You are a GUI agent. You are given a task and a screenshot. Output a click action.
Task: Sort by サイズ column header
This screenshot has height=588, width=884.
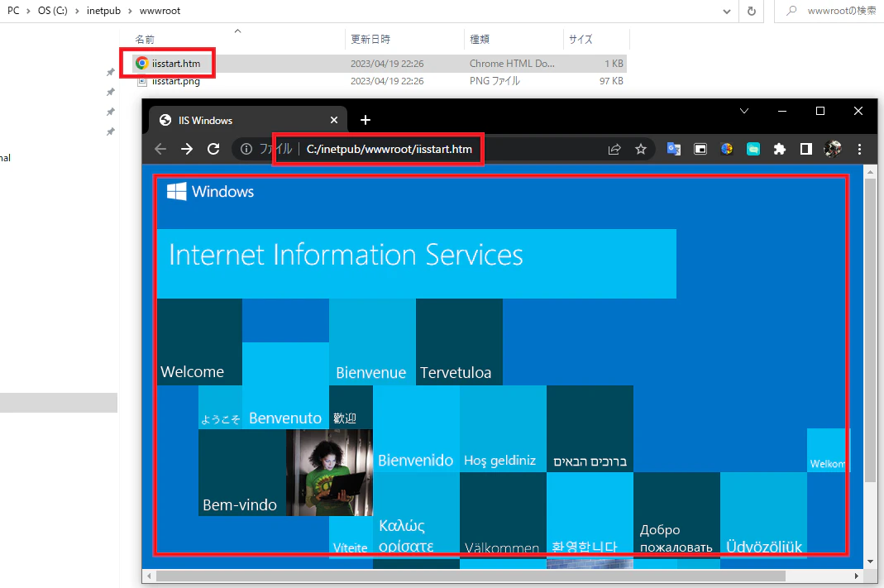tap(581, 39)
